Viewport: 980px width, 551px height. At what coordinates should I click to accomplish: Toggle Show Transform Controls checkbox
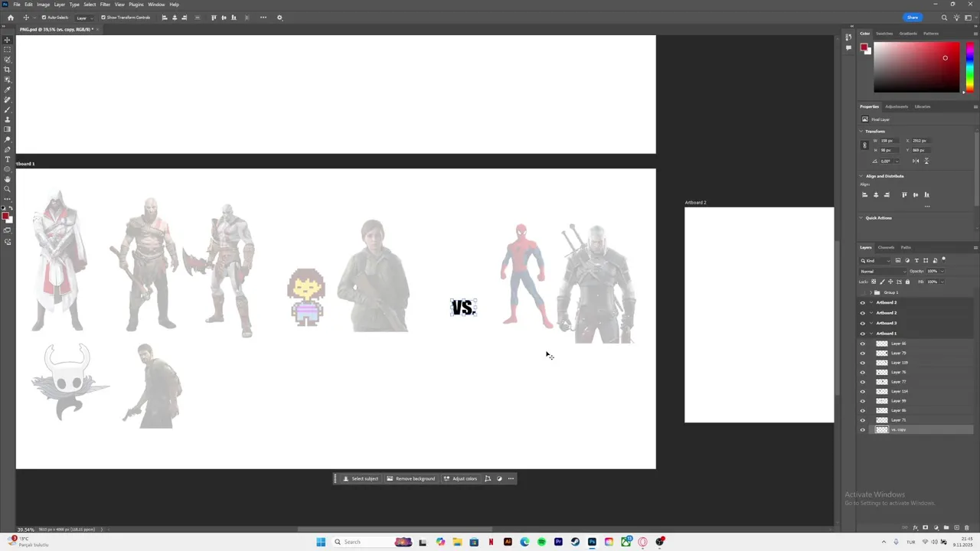point(103,18)
